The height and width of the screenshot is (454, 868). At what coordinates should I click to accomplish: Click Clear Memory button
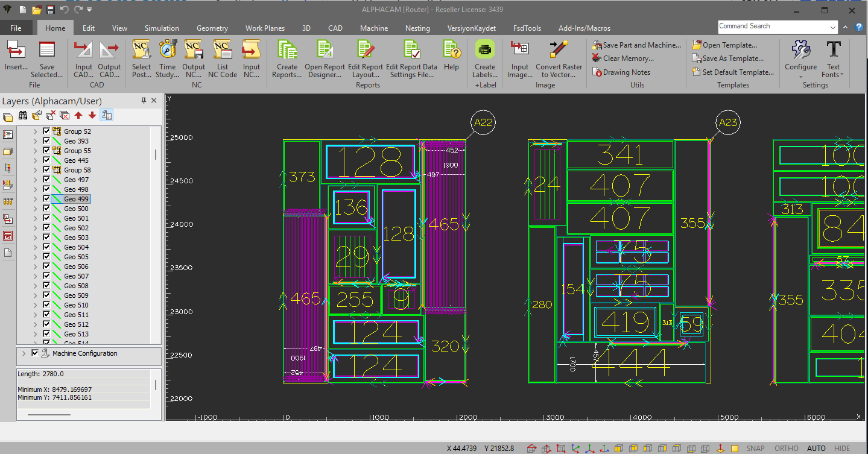point(623,58)
